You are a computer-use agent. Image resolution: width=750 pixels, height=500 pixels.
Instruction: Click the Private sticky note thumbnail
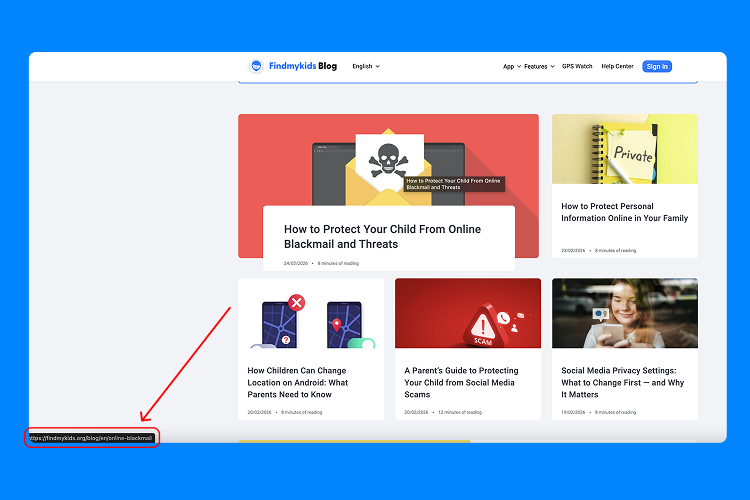pos(624,149)
